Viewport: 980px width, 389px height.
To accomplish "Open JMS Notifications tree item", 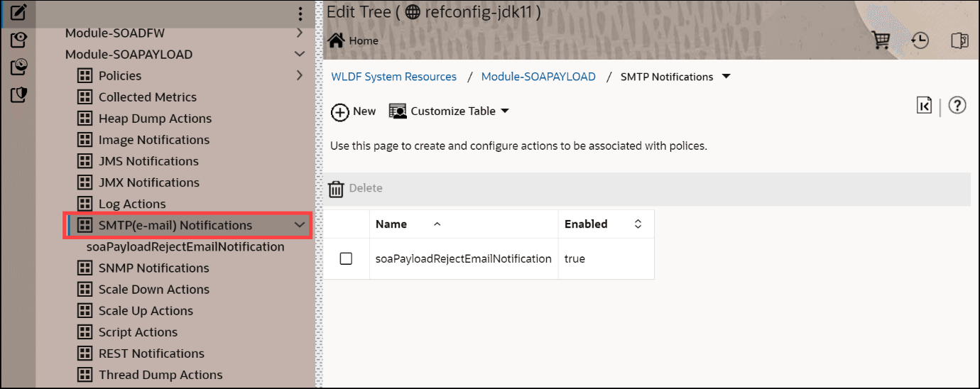I will click(x=148, y=161).
